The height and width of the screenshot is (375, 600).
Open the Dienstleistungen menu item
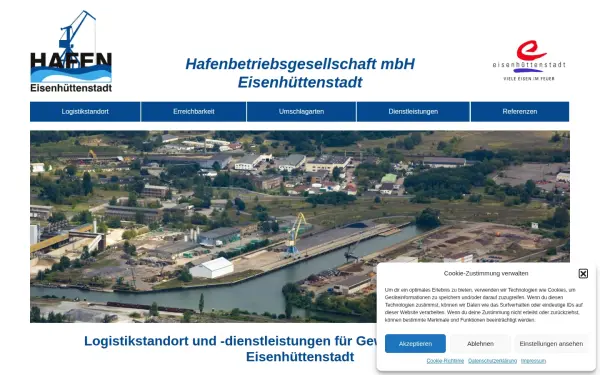point(413,112)
